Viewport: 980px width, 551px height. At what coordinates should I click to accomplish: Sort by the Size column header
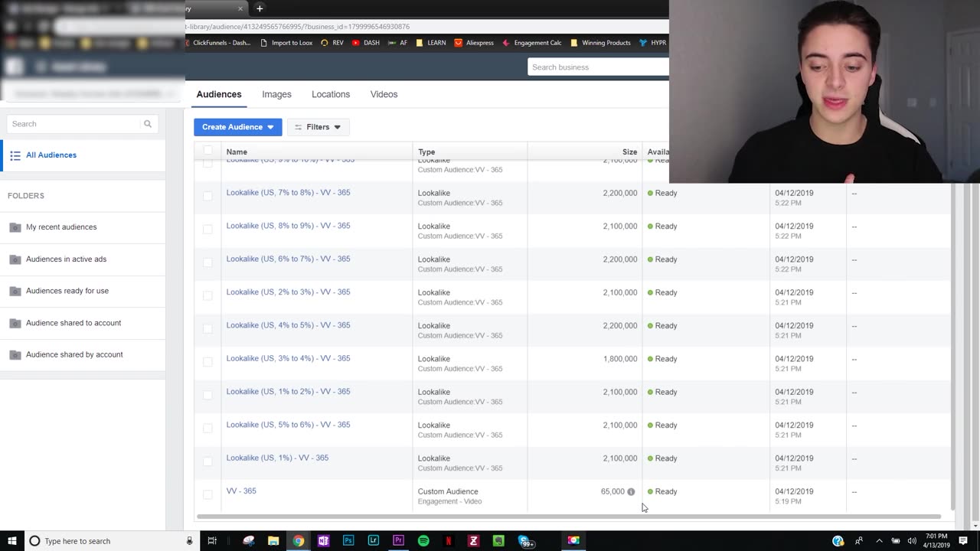click(629, 152)
